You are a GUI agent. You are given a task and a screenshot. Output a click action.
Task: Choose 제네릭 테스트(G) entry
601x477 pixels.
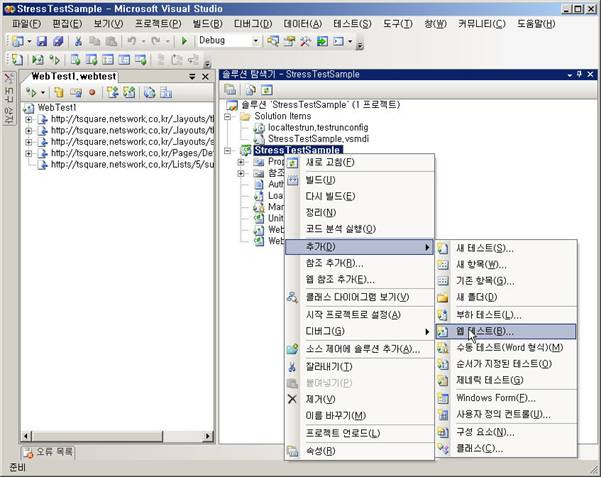pos(506,380)
